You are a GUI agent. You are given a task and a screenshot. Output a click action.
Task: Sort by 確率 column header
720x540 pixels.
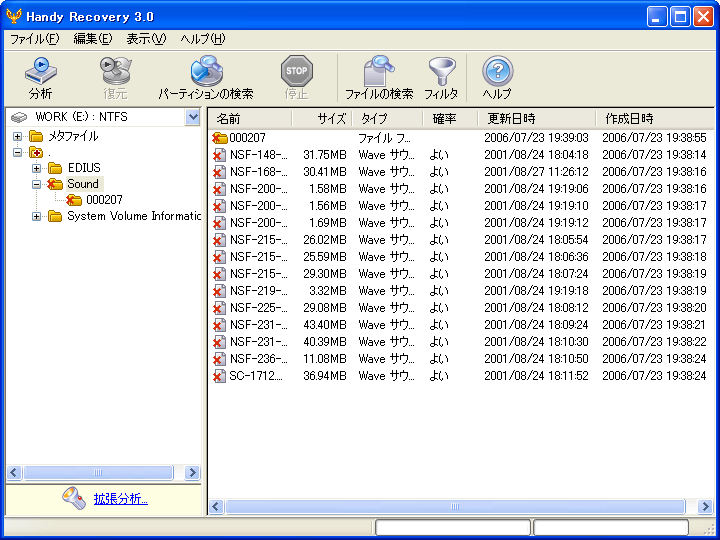point(450,119)
